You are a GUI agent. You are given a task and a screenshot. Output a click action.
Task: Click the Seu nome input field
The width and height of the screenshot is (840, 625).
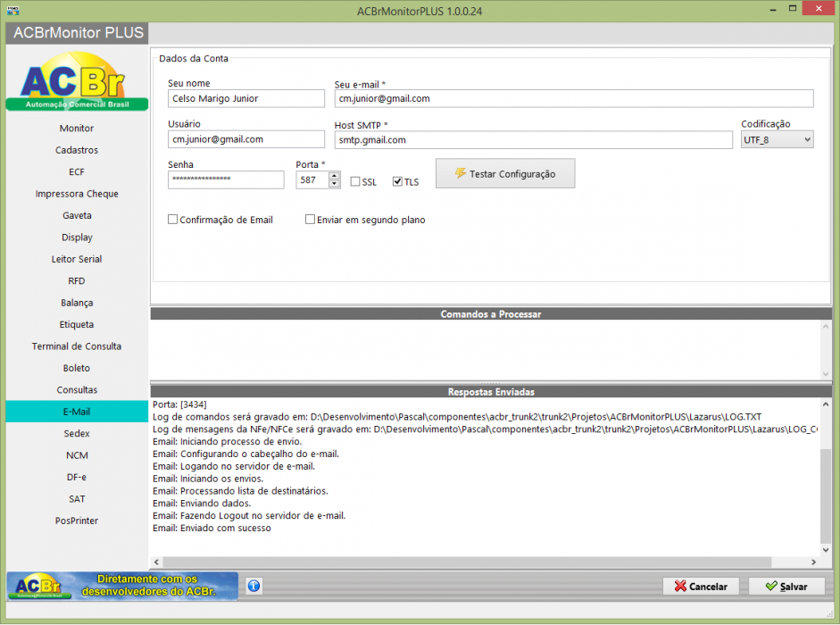[x=245, y=98]
